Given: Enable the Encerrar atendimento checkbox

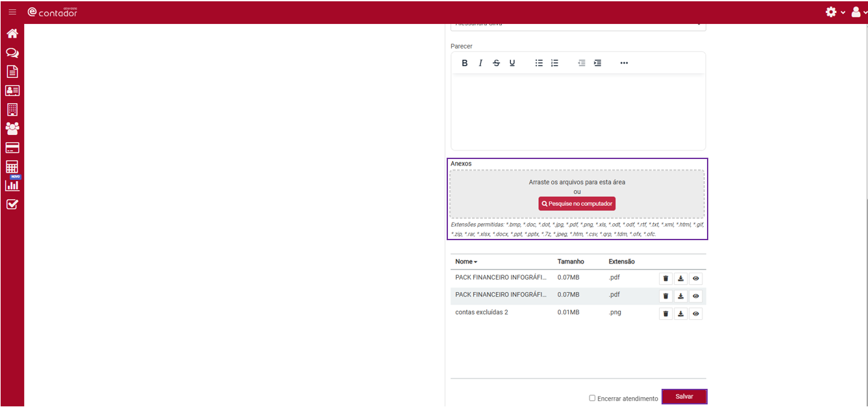Looking at the screenshot, I should pyautogui.click(x=592, y=398).
